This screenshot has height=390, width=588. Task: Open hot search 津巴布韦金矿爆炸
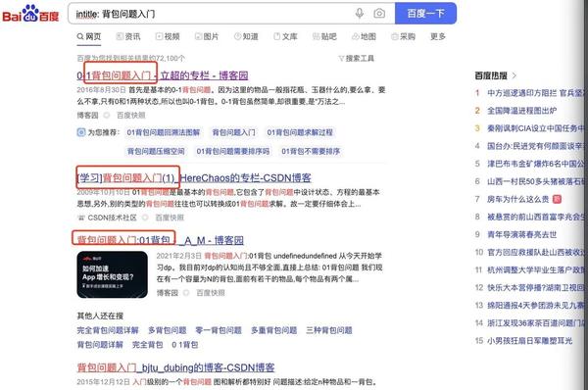(535, 164)
